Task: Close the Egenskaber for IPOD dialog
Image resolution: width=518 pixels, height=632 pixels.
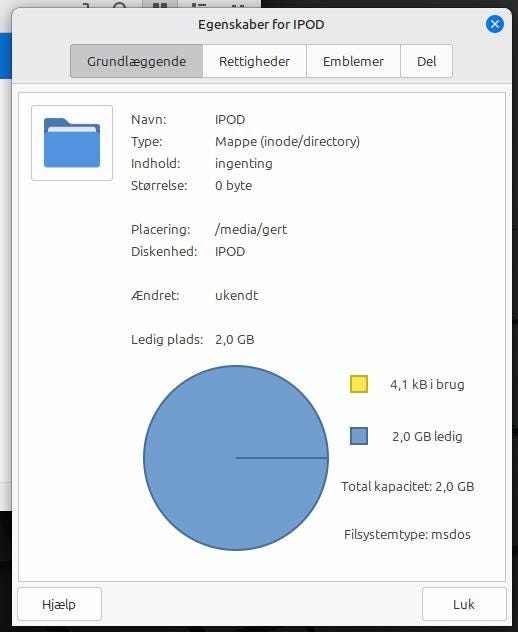Action: 495,24
